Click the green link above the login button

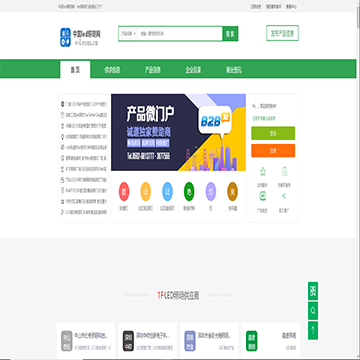(x=264, y=118)
